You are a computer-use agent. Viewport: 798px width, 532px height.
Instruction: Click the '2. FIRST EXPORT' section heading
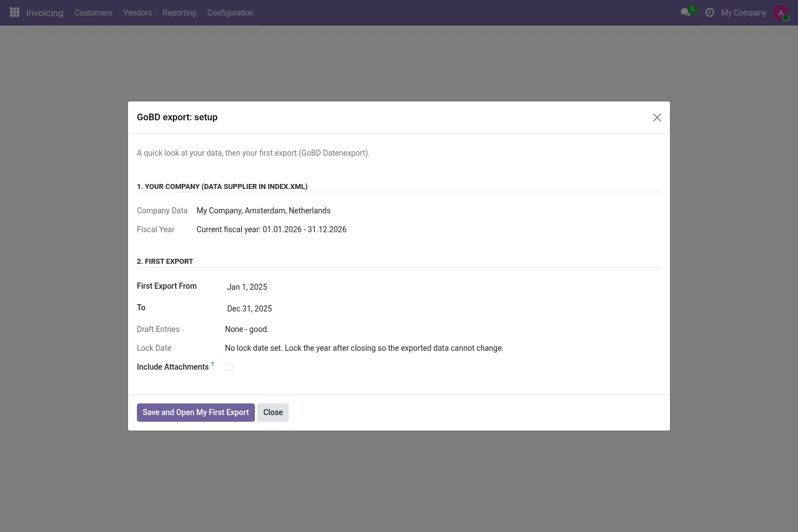[165, 261]
